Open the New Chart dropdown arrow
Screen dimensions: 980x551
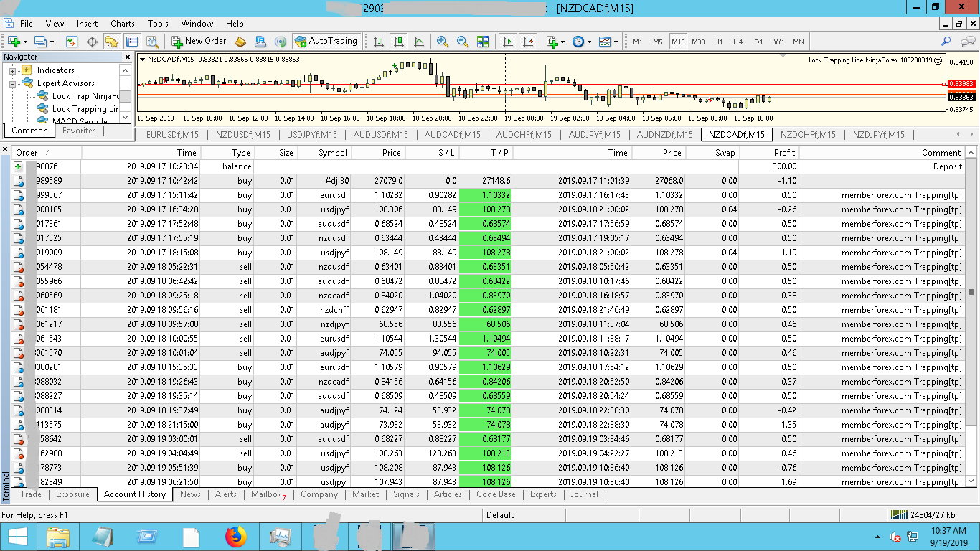(25, 42)
